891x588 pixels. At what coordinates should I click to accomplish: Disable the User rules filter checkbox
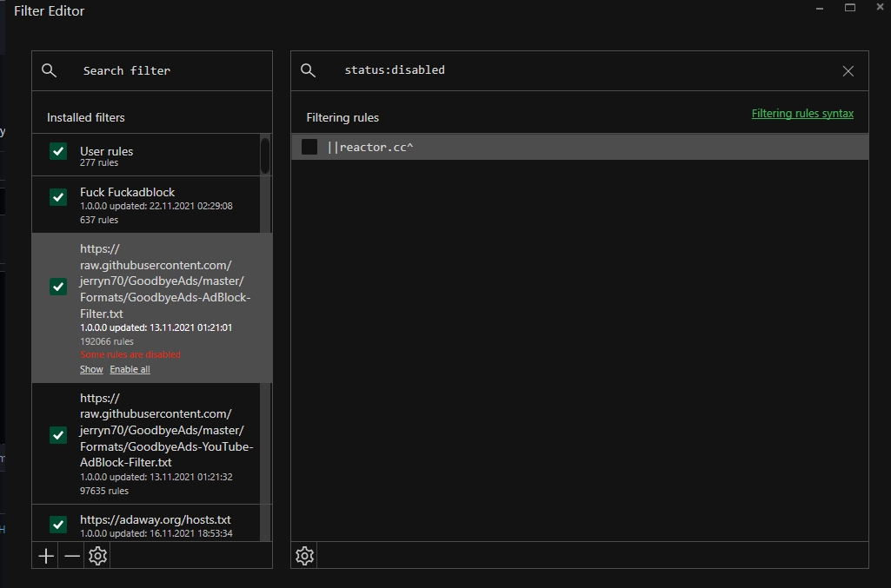57,151
